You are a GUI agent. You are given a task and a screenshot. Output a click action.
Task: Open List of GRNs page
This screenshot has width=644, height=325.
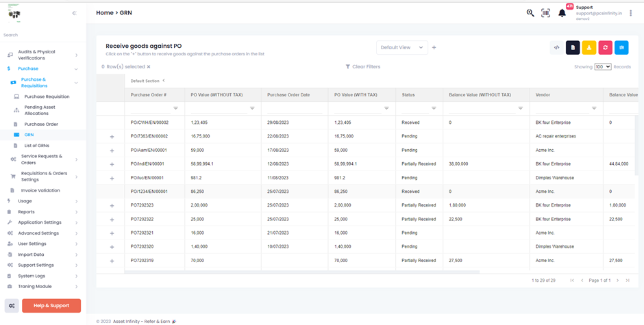coord(36,145)
